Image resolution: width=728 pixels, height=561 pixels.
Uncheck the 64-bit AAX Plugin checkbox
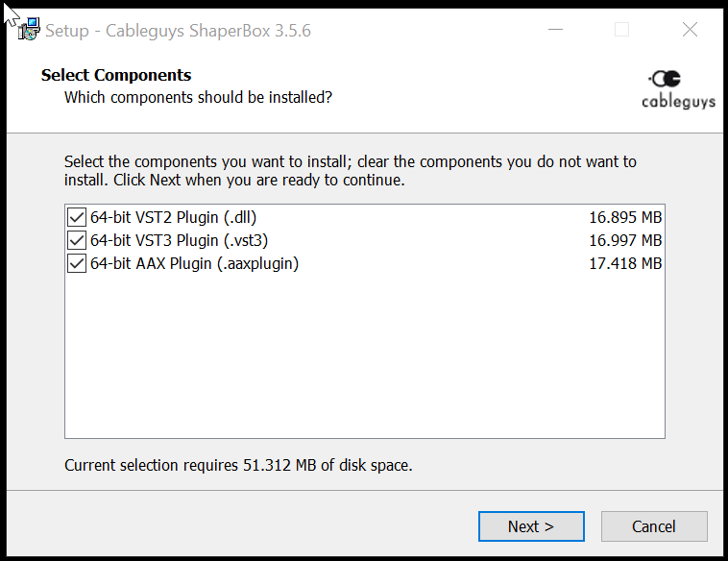click(x=77, y=264)
